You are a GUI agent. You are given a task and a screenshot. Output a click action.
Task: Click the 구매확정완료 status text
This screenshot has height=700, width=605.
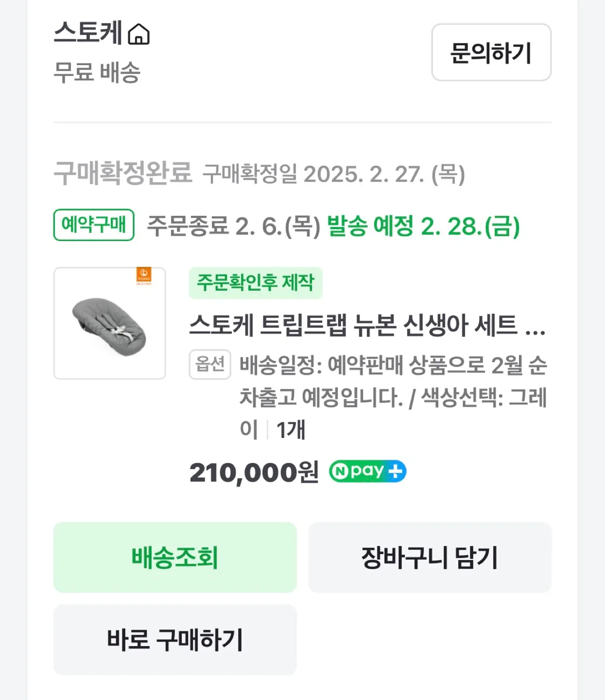click(123, 173)
